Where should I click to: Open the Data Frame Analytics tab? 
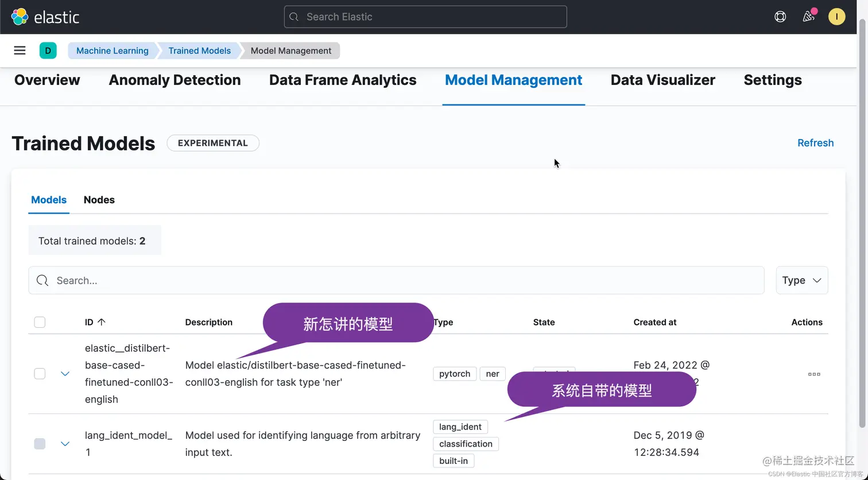343,80
